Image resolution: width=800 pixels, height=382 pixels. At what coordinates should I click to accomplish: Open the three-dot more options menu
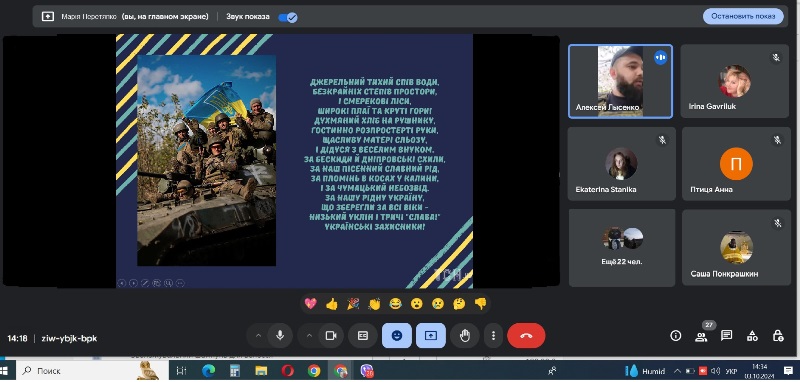[x=493, y=336]
